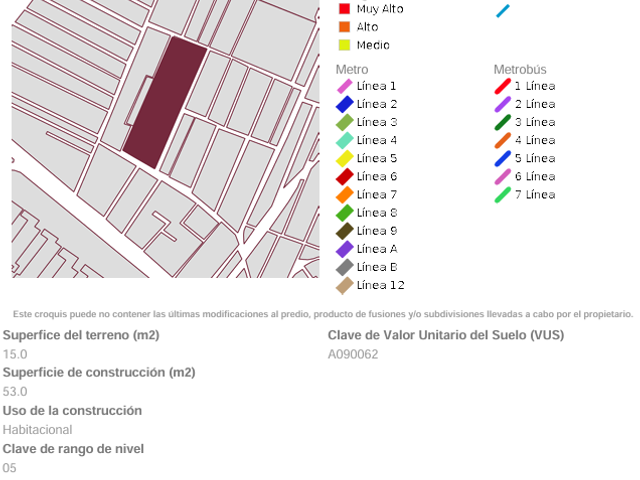The height and width of the screenshot is (480, 640).
Task: Click the purple Metro Línea A icon
Action: coord(344,249)
